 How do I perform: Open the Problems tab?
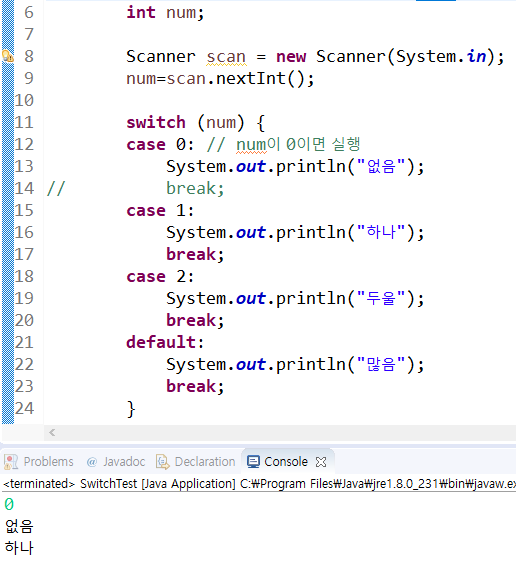[x=39, y=461]
